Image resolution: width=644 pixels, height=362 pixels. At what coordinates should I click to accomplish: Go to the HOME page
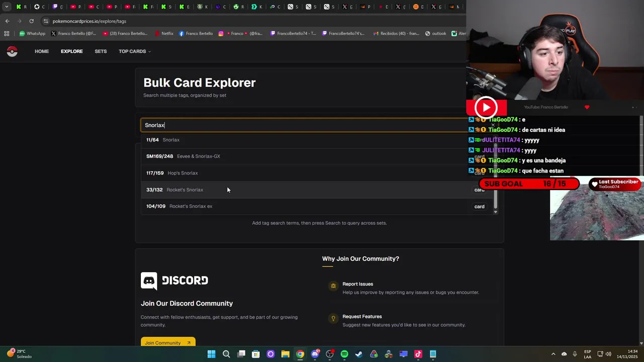[x=42, y=51]
